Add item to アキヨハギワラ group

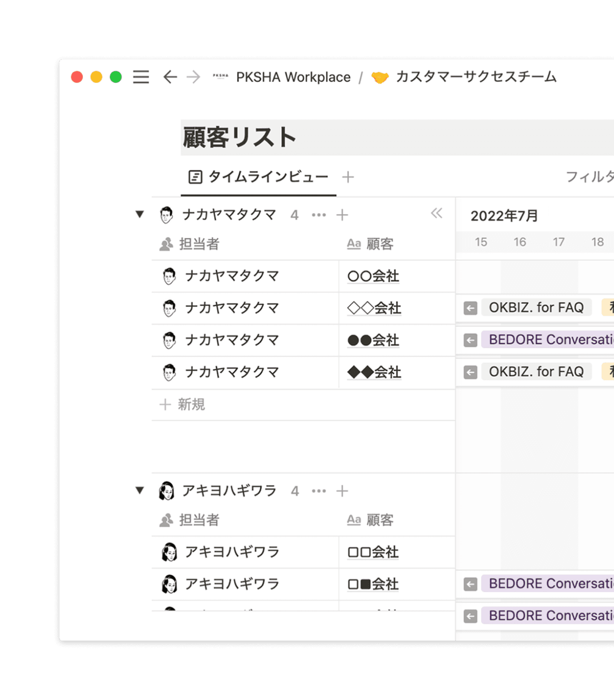pyautogui.click(x=342, y=491)
